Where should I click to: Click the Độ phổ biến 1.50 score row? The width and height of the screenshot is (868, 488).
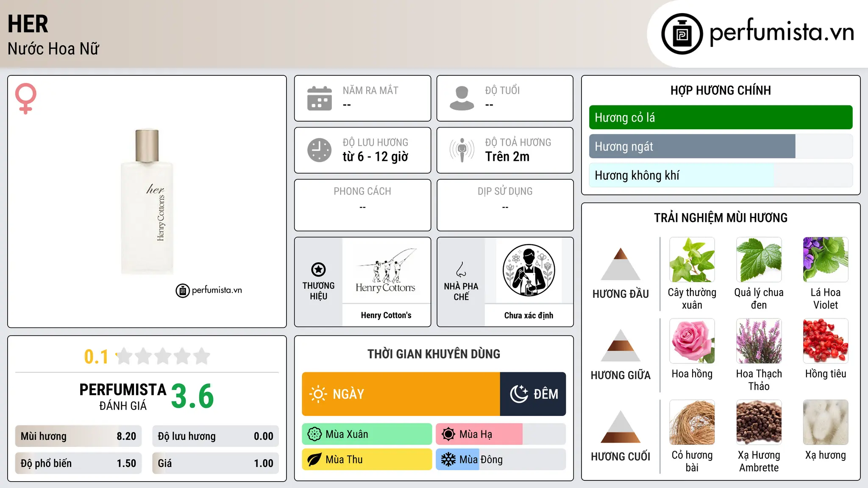click(78, 463)
